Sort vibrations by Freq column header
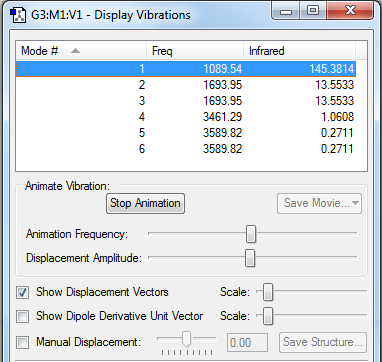The width and height of the screenshot is (382, 362). tap(195, 51)
